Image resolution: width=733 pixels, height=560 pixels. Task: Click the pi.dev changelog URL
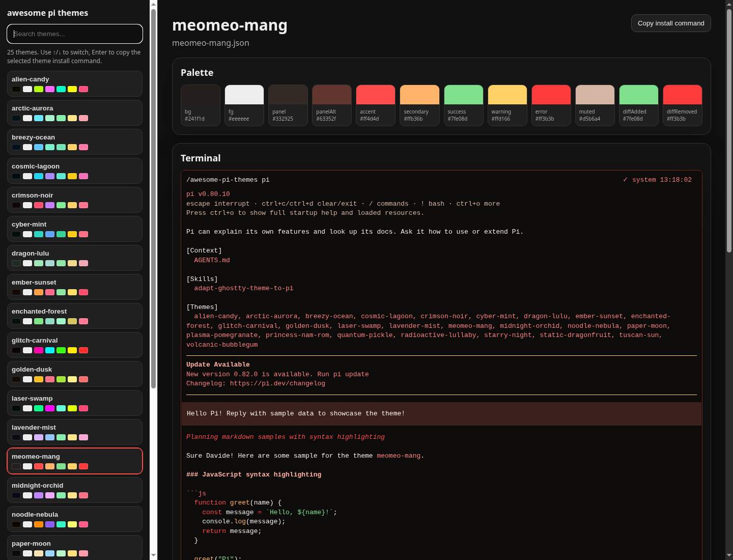277,383
